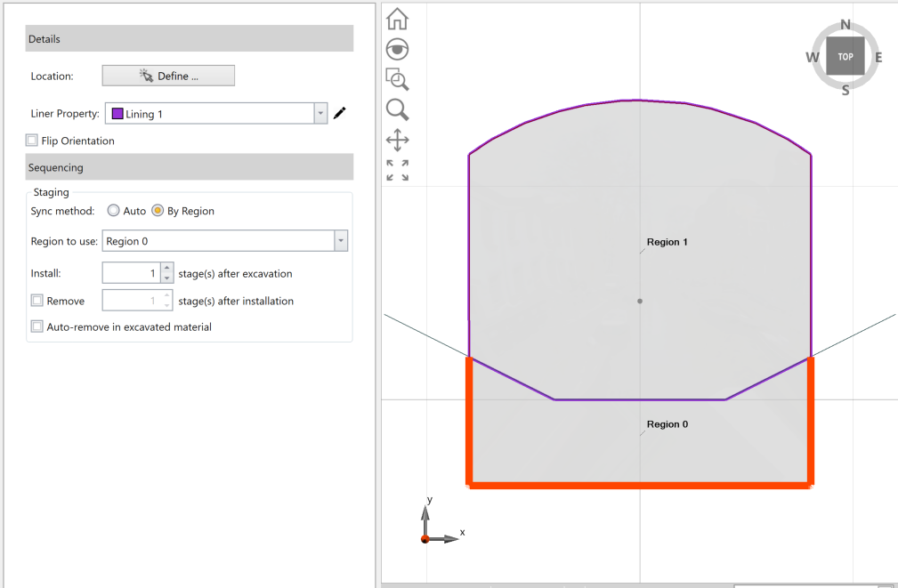
Task: Enable Flip Orientation checkbox
Action: pyautogui.click(x=32, y=141)
